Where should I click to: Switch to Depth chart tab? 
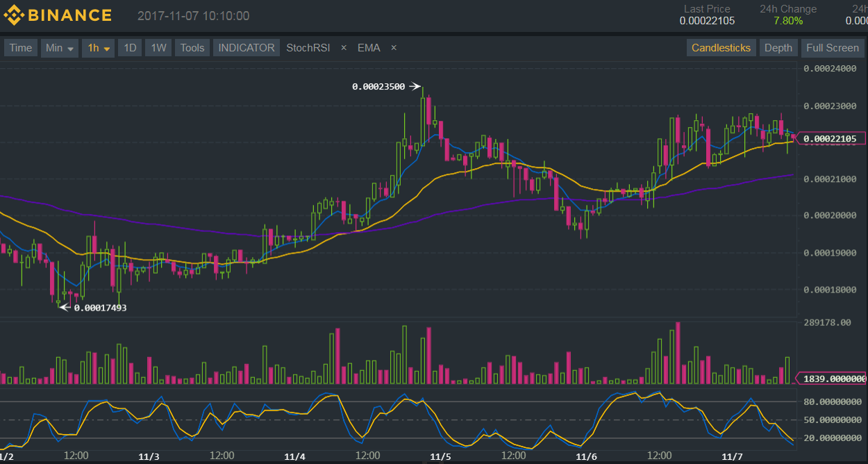coord(778,48)
